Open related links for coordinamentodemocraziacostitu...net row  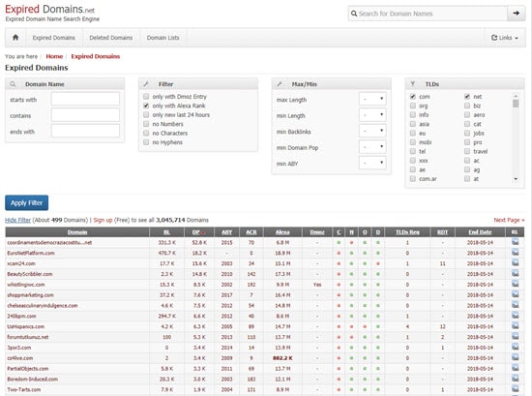515,242
